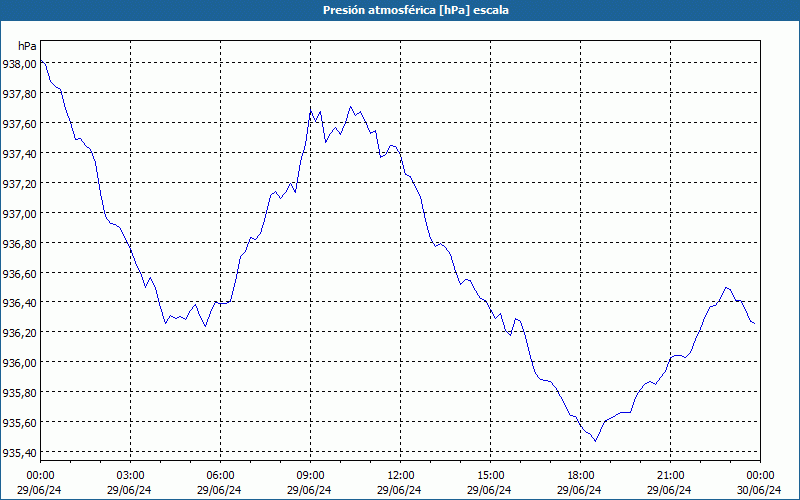Click the 935,60 y-axis label
This screenshot has height=500, width=800.
(19, 422)
